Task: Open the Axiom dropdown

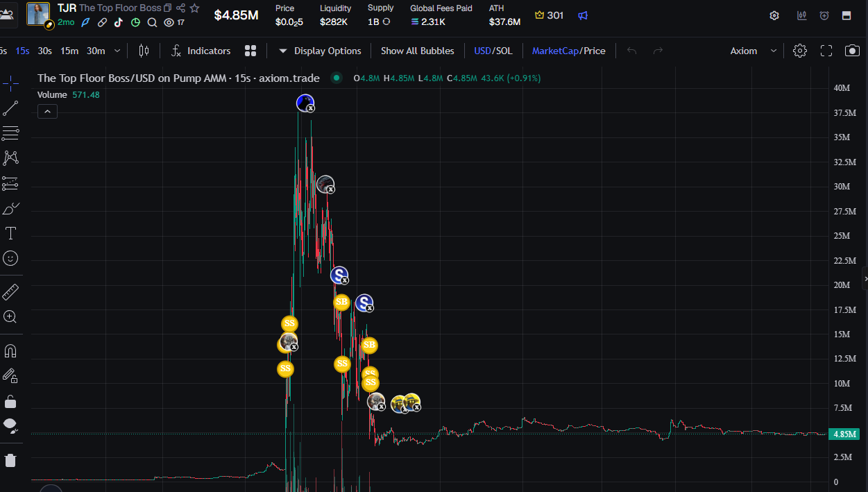Action: coord(752,51)
